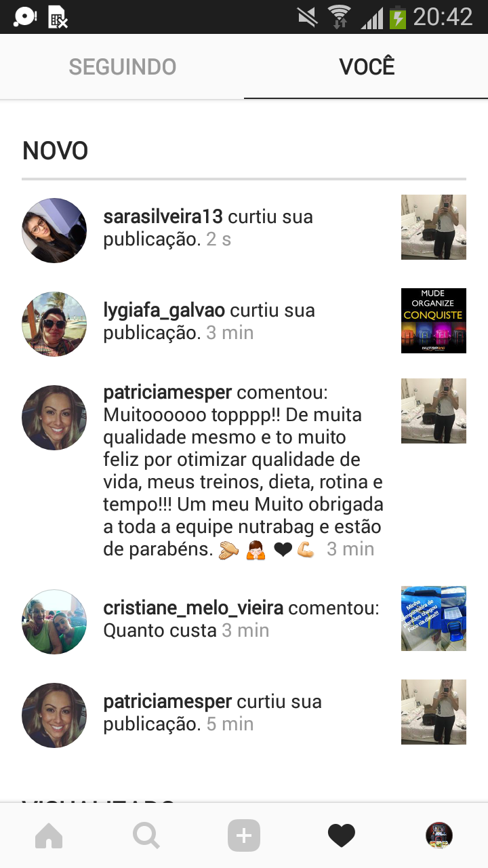Viewport: 488px width, 868px height.
Task: Select the heart activity icon
Action: pos(342,835)
